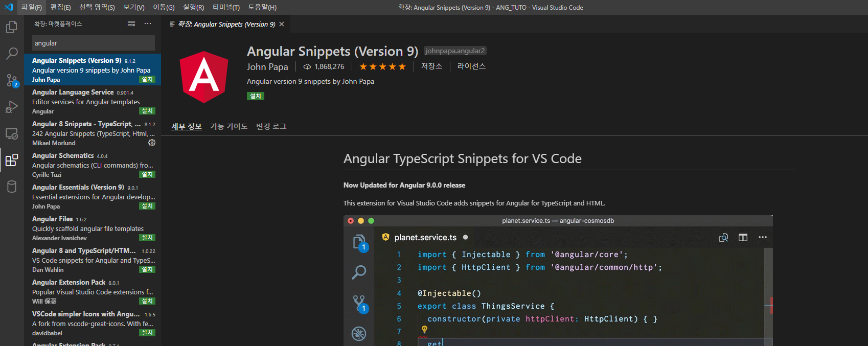Click the extension search box containing angular
The width and height of the screenshot is (868, 346).
[94, 43]
